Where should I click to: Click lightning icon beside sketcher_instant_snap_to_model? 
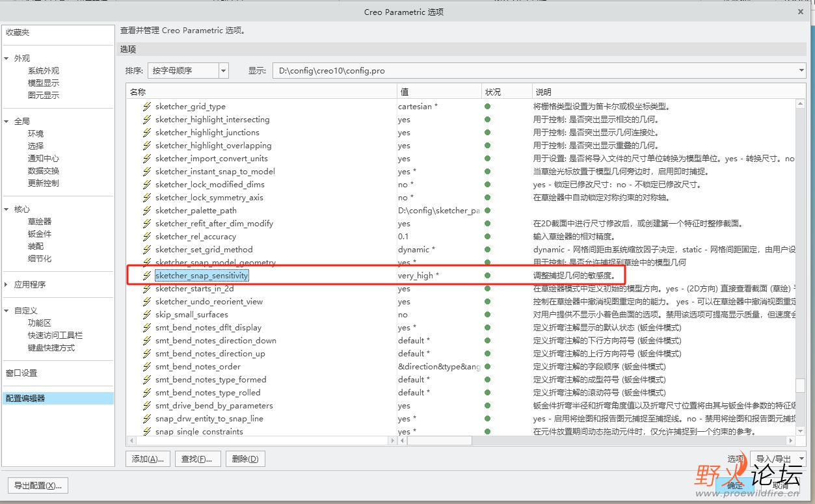(147, 172)
